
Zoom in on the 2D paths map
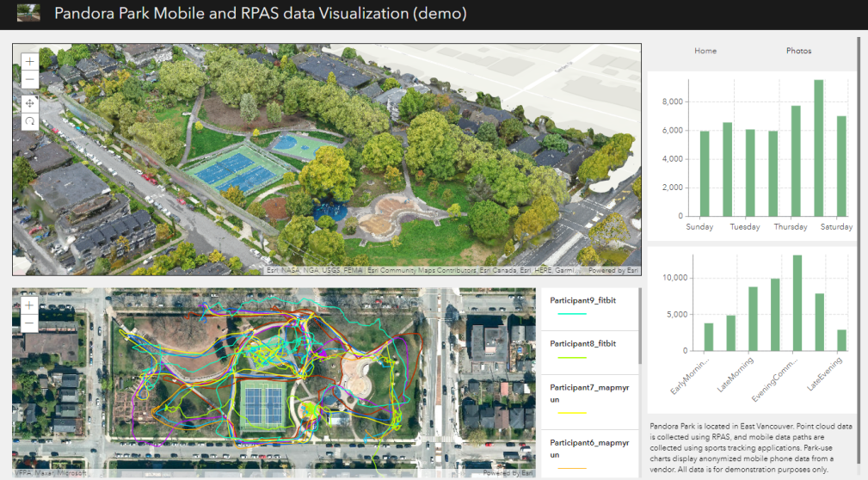[x=30, y=305]
